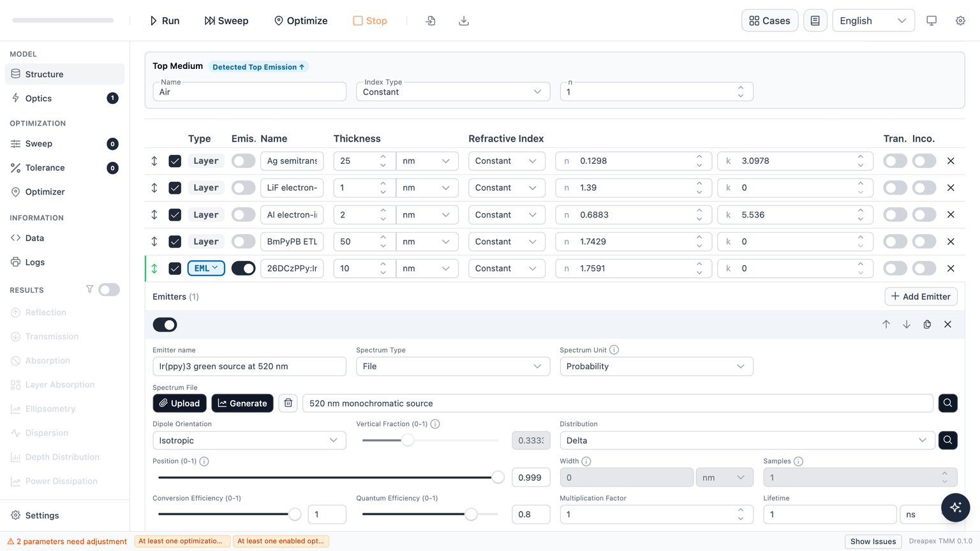Open the Cases button
Screen dimensions: 980x551
click(769, 20)
